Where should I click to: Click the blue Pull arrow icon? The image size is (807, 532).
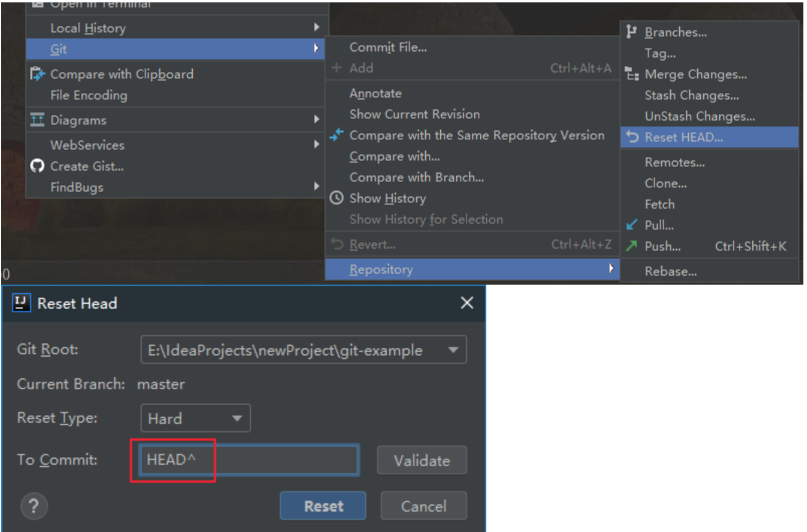[x=632, y=225]
